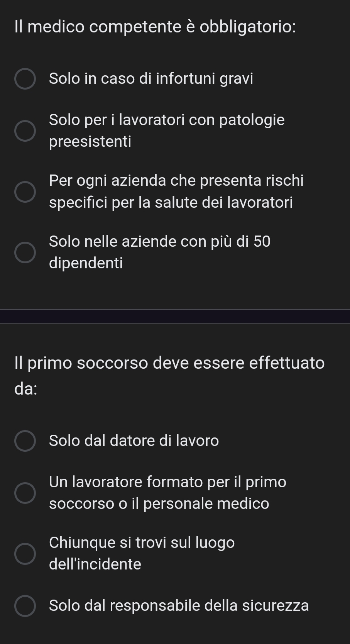Select radio circle for 'Solo in caso di infortuni gravi'
The width and height of the screenshot is (350, 644).
(25, 79)
